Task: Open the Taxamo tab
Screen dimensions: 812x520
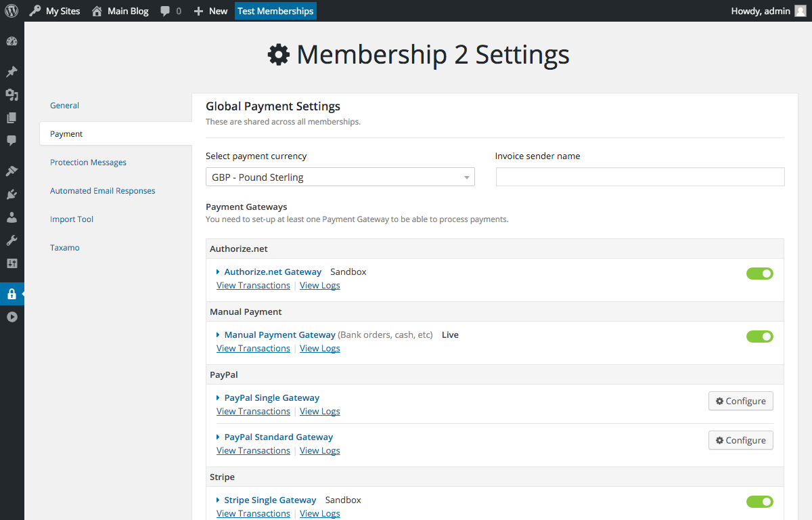Action: coord(65,248)
